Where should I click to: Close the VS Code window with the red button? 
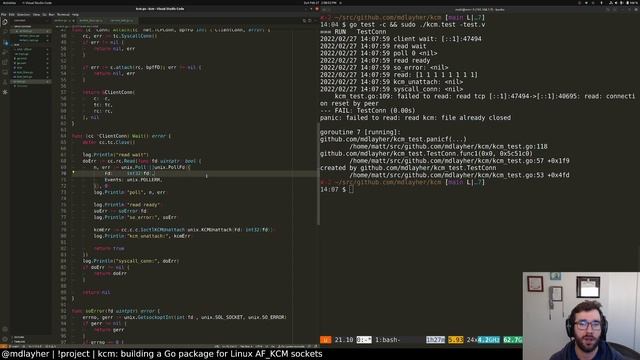[x=317, y=9]
